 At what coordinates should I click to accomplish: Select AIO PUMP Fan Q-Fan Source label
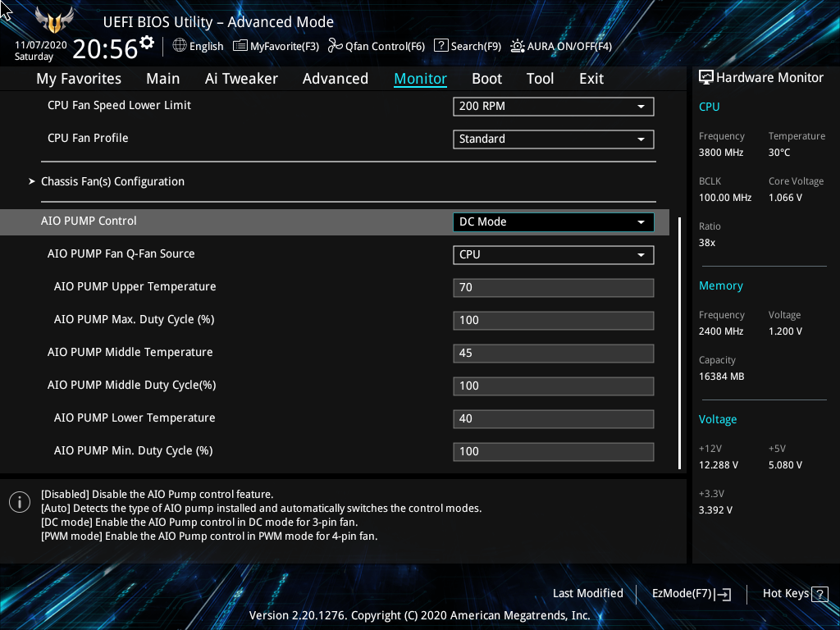pyautogui.click(x=121, y=253)
